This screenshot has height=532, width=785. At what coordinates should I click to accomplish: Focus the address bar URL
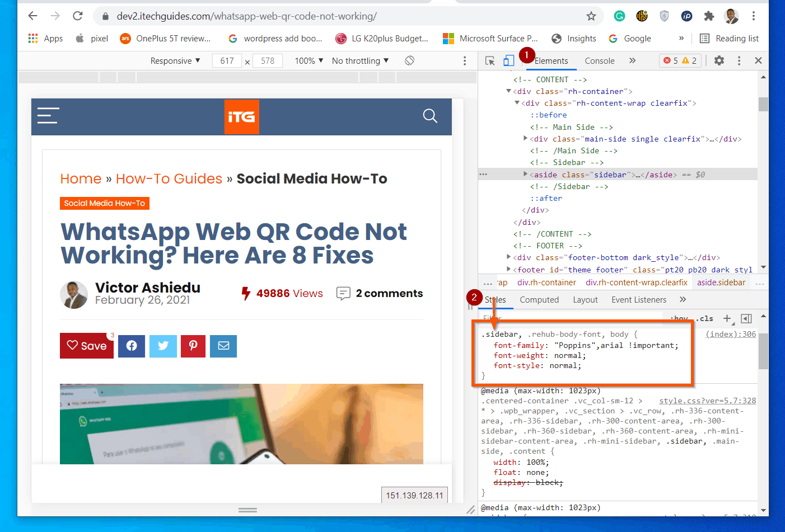[x=246, y=16]
